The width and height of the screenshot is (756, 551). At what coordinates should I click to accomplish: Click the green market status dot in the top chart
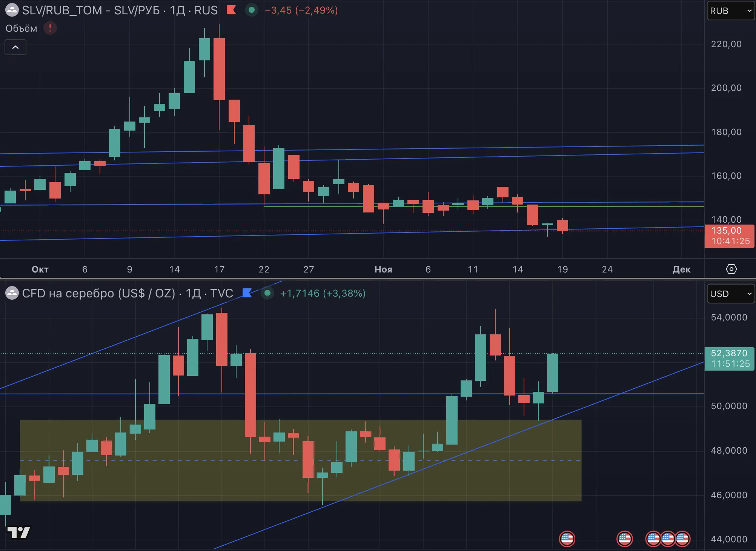252,10
